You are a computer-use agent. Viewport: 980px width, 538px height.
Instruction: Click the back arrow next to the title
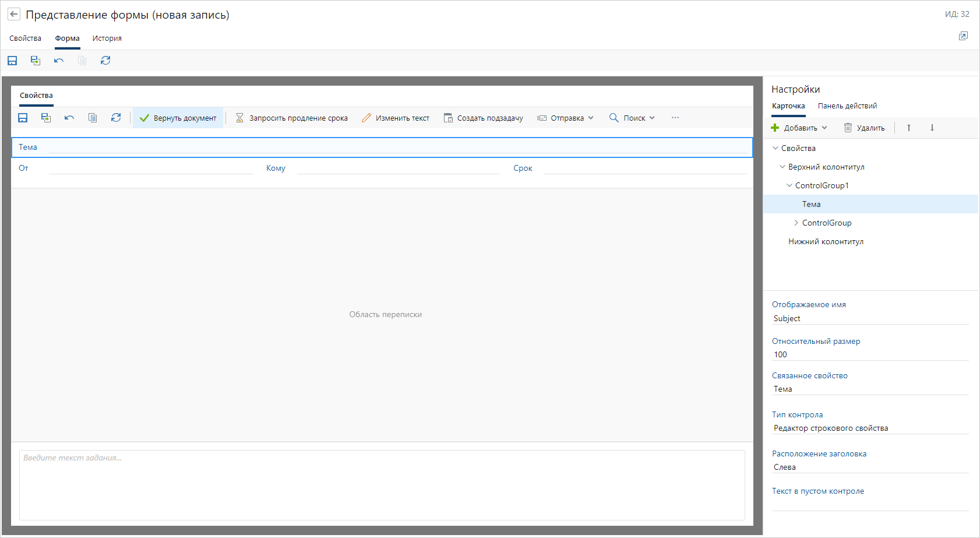[x=14, y=15]
